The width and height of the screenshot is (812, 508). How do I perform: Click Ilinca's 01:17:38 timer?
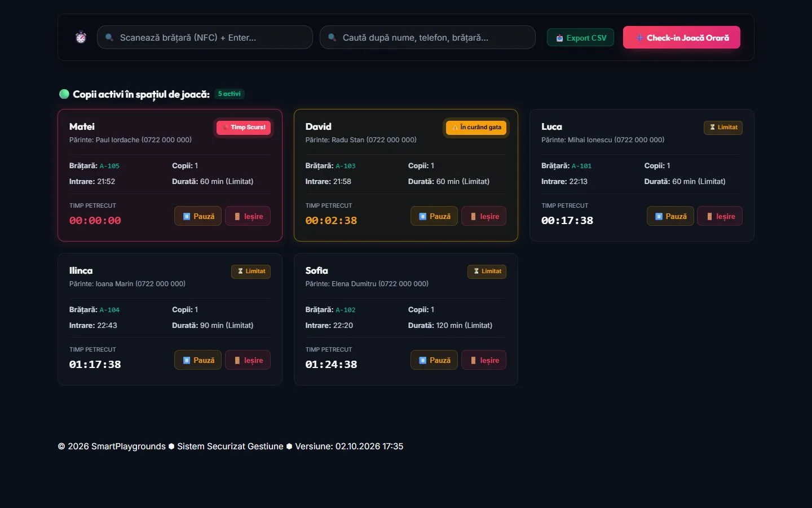pyautogui.click(x=95, y=365)
